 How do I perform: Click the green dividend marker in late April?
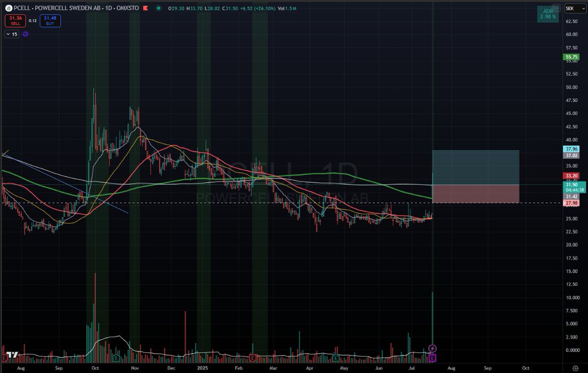point(336,358)
